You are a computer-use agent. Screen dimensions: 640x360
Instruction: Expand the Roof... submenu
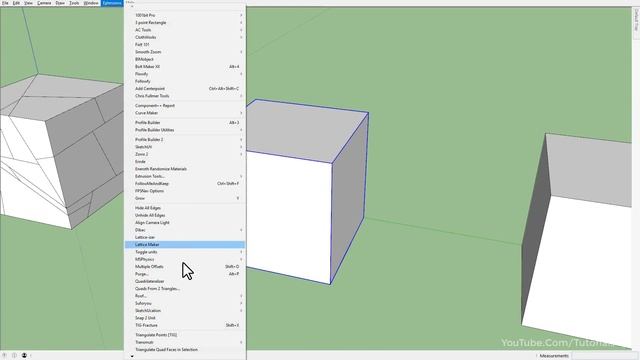[184, 296]
